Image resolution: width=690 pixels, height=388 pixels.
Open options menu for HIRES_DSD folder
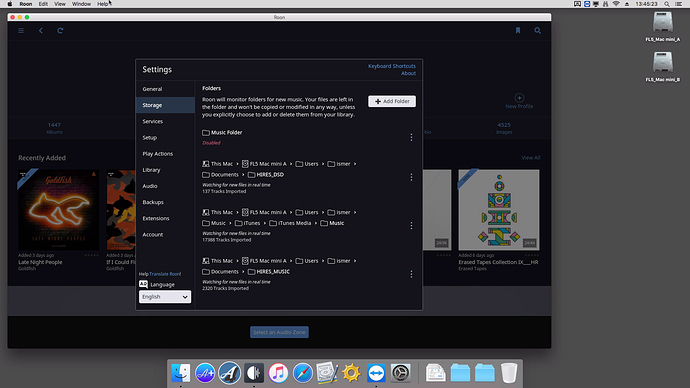[411, 177]
